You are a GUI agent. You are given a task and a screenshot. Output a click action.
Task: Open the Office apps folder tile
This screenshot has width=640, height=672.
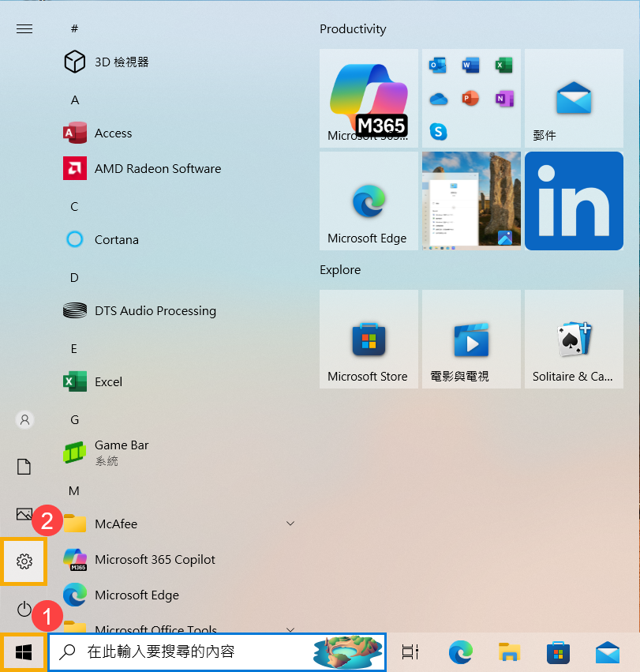(471, 98)
